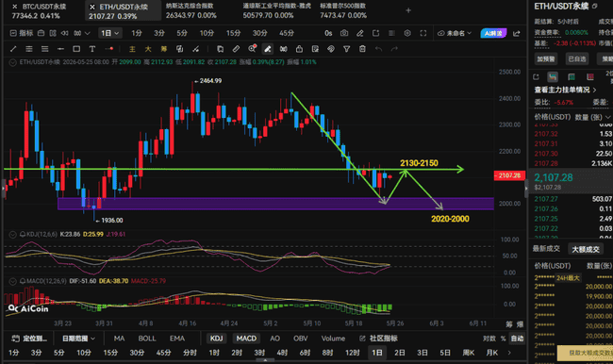Lock drawings with the padlock icon
Image resolution: width=613 pixels, height=364 pixels.
299,49
